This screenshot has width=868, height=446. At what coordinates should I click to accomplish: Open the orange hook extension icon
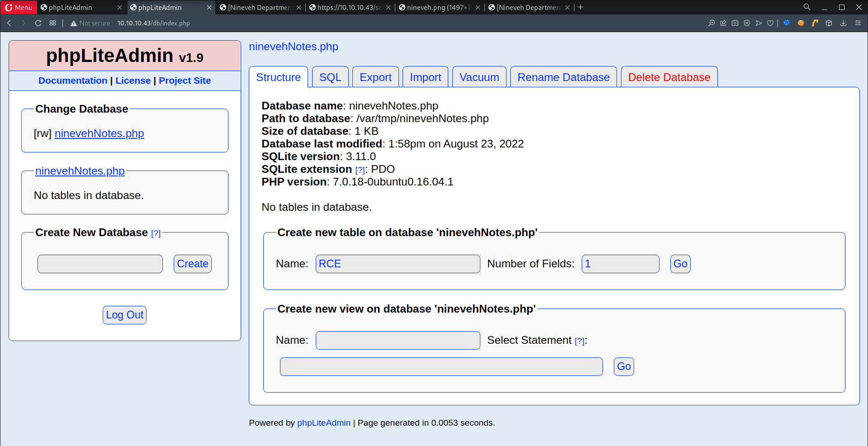point(815,23)
